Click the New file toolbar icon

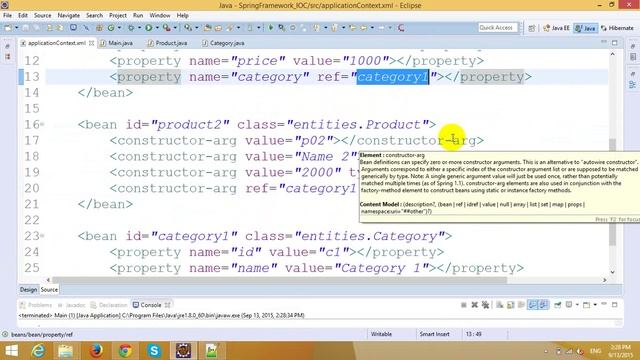pyautogui.click(x=8, y=28)
